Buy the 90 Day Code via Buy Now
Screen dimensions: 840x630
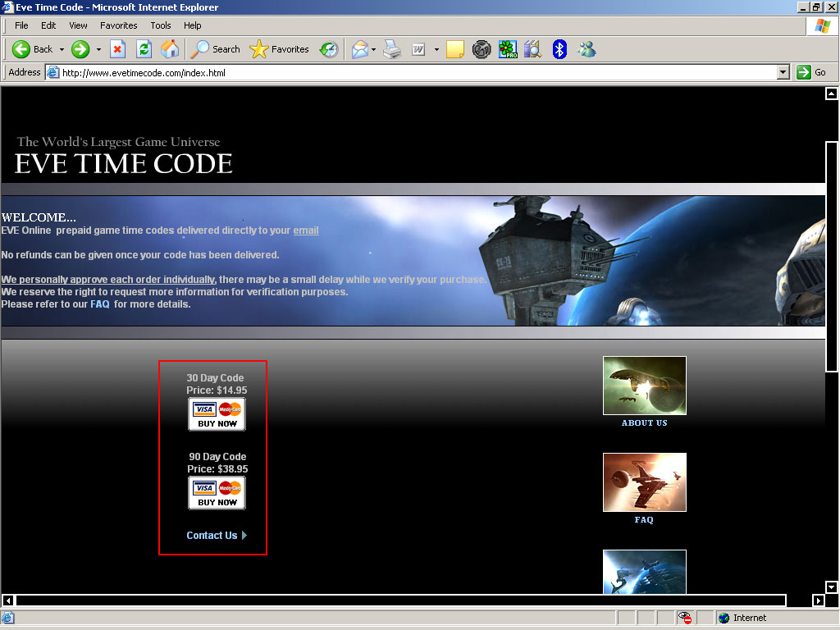point(217,493)
